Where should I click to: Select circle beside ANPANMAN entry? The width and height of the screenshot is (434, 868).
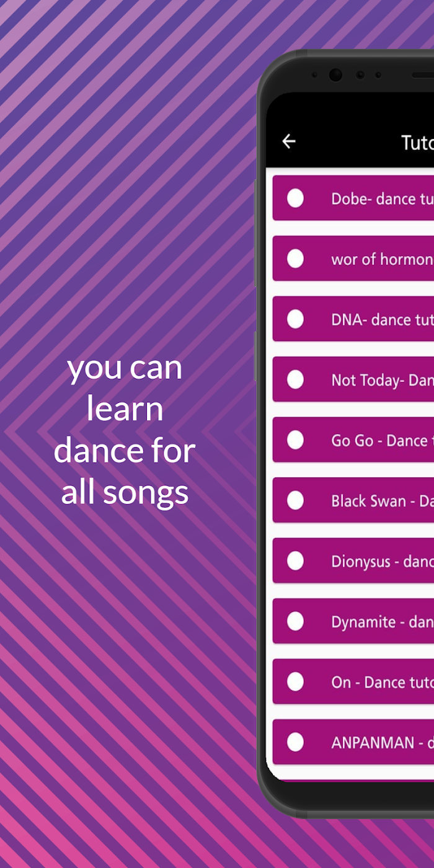click(x=296, y=742)
